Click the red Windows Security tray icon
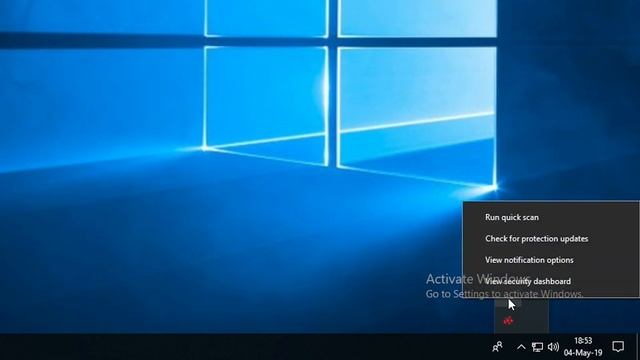 point(508,321)
